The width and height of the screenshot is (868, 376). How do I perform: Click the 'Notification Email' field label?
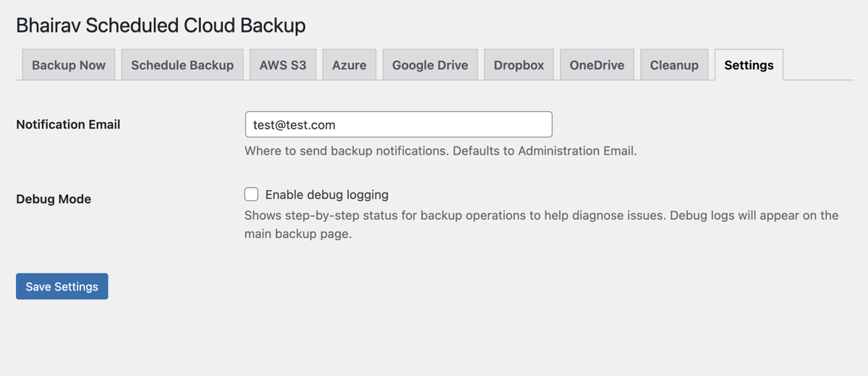pos(68,124)
